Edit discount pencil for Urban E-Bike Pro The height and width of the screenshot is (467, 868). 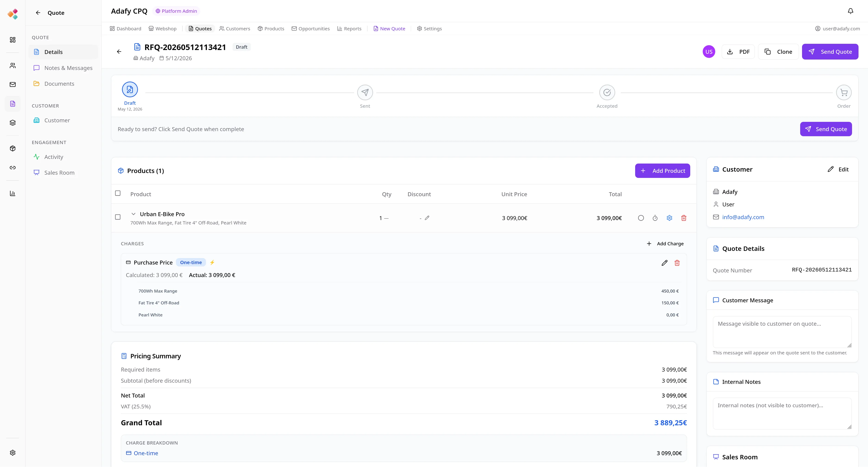point(427,218)
